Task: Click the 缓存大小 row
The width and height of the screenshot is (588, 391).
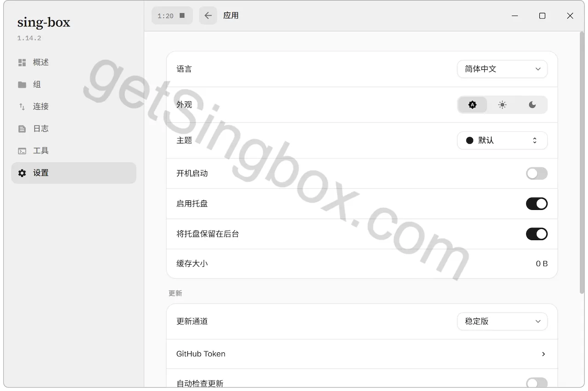Action: coord(362,264)
